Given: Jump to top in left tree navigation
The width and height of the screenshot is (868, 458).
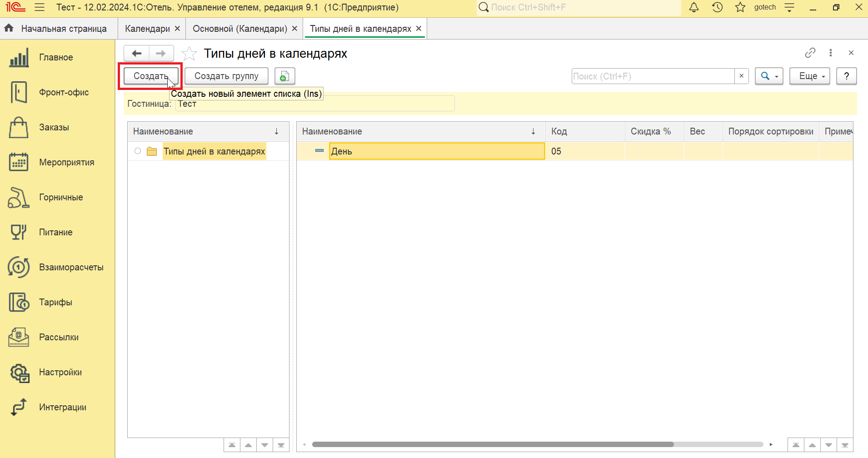Looking at the screenshot, I should (232, 445).
